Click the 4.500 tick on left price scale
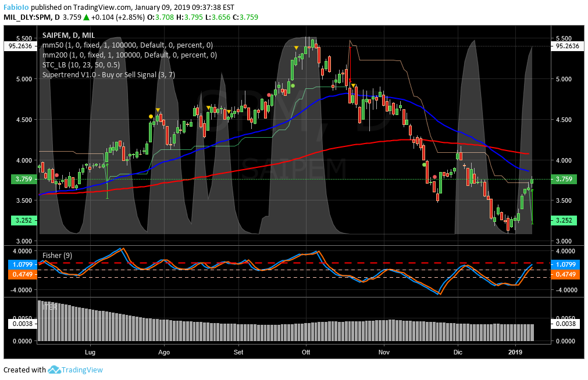Screen dimensions: 588x380 click(x=24, y=120)
